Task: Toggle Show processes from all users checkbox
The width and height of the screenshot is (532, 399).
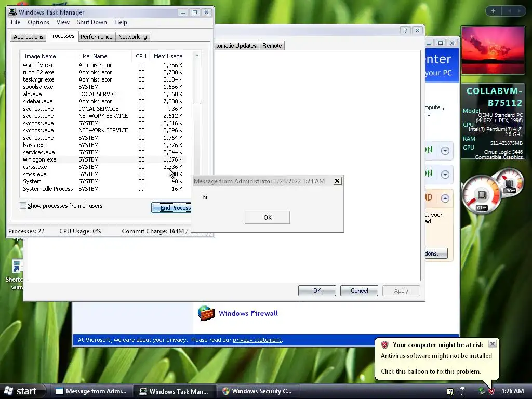Action: [x=23, y=206]
